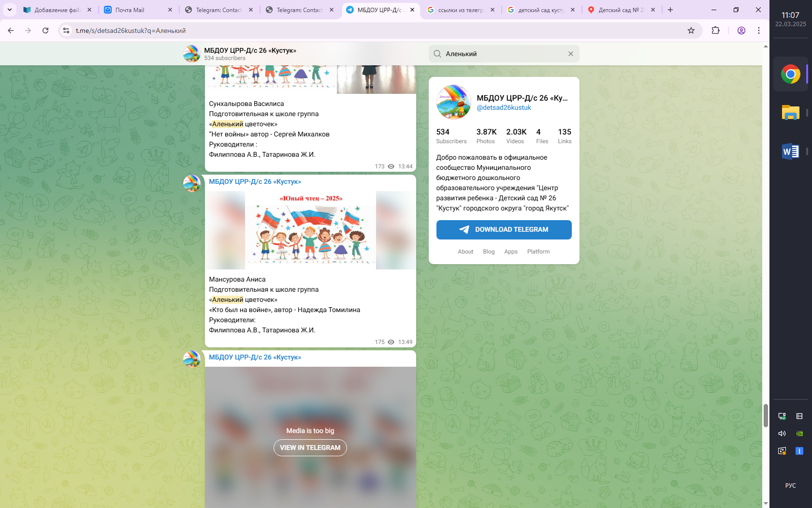Open channel name link above Мансурова Аниса post
This screenshot has width=812, height=508.
[255, 181]
